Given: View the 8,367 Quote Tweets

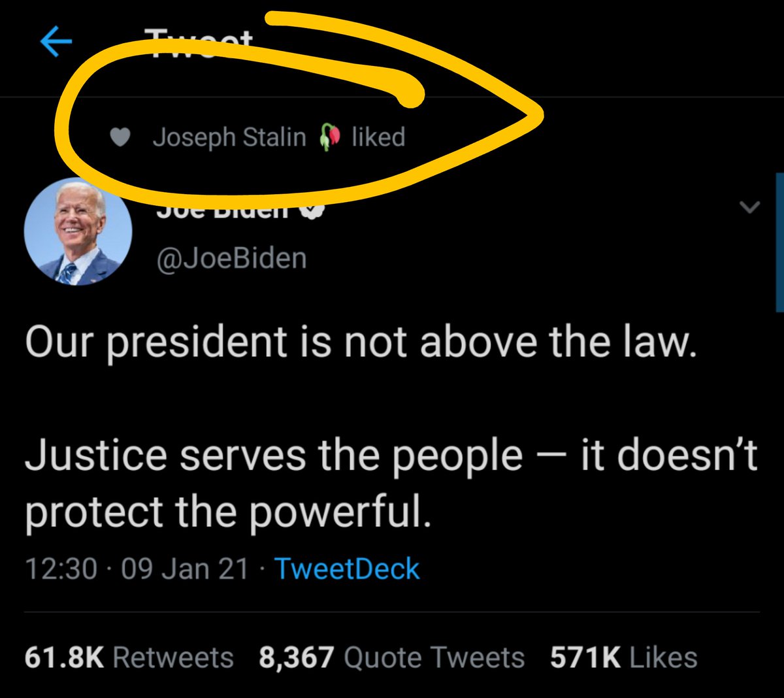Looking at the screenshot, I should pyautogui.click(x=392, y=657).
